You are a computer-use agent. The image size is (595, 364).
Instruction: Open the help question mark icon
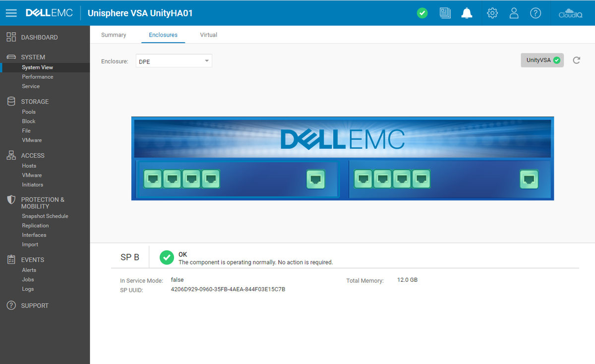tap(535, 13)
